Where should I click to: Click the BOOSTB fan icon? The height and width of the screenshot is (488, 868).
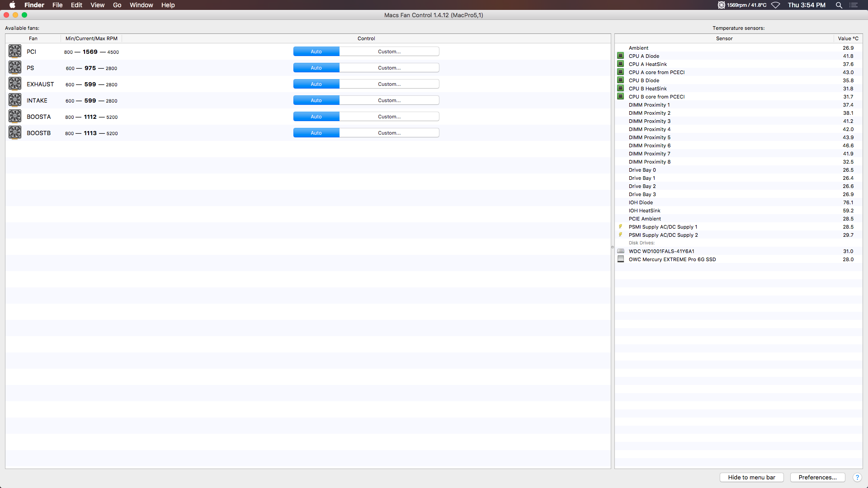coord(15,133)
